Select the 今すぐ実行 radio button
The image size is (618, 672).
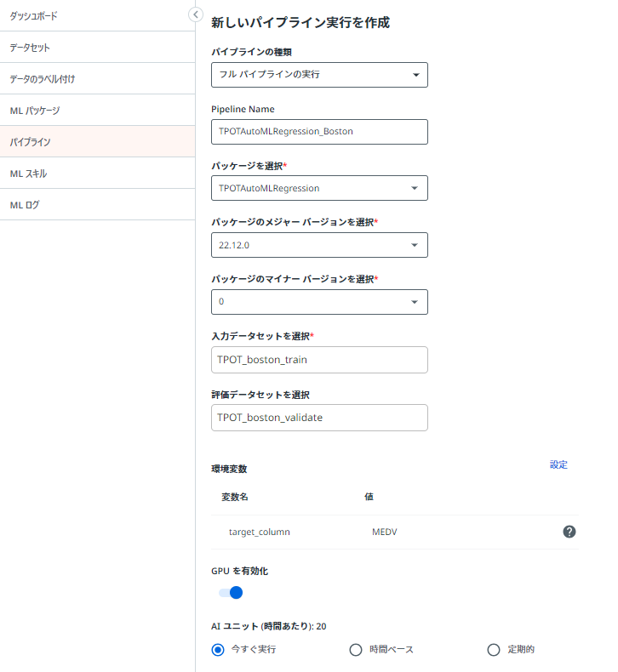[x=218, y=650]
